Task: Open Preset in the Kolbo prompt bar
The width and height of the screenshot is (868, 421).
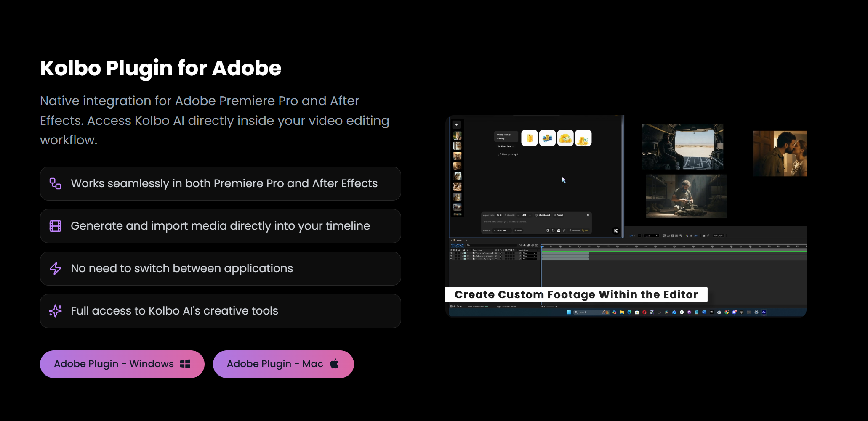Action: pos(559,215)
